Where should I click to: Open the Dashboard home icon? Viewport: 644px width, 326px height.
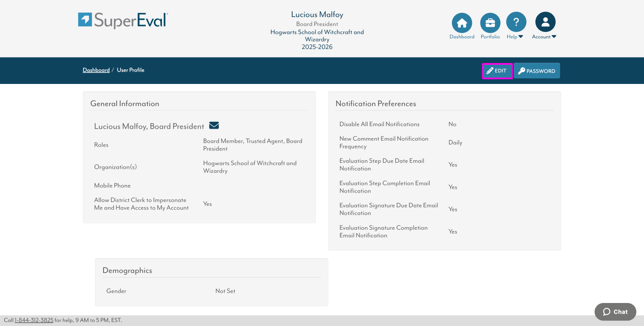click(462, 23)
